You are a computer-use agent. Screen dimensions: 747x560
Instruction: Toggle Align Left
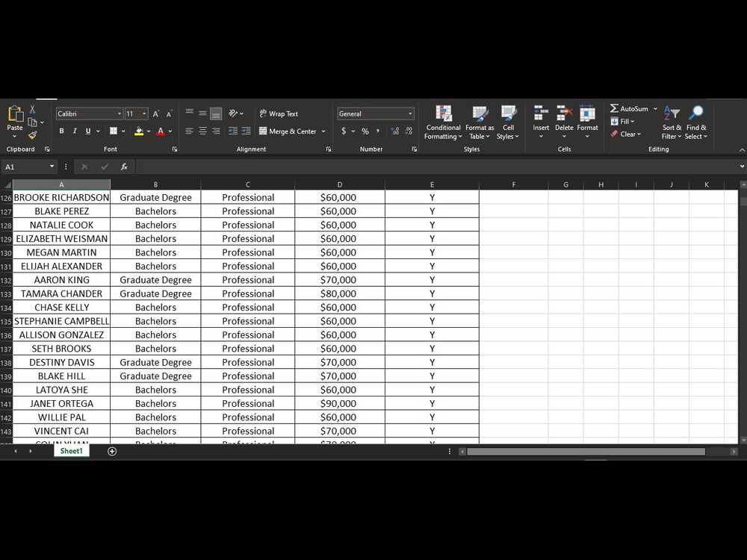click(x=190, y=131)
